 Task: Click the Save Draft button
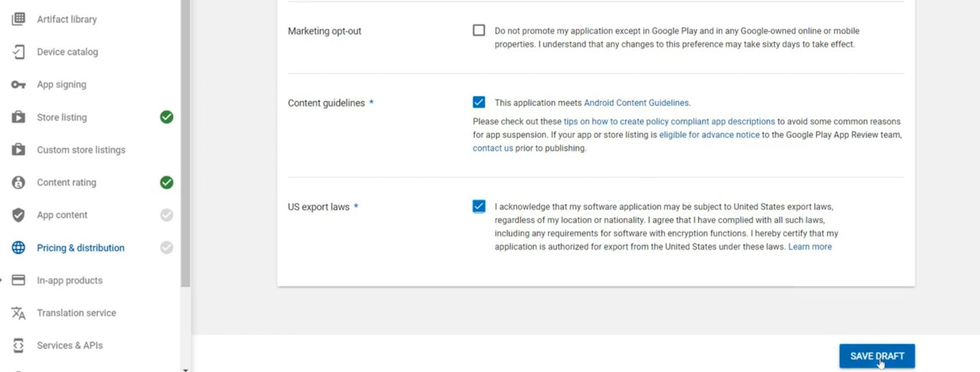877,356
